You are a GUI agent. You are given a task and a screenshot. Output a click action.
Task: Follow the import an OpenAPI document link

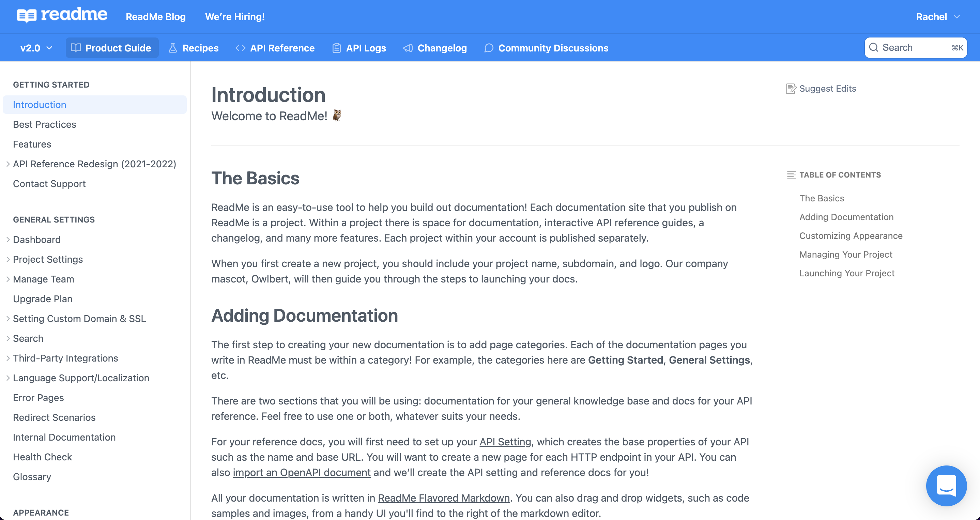(x=301, y=472)
